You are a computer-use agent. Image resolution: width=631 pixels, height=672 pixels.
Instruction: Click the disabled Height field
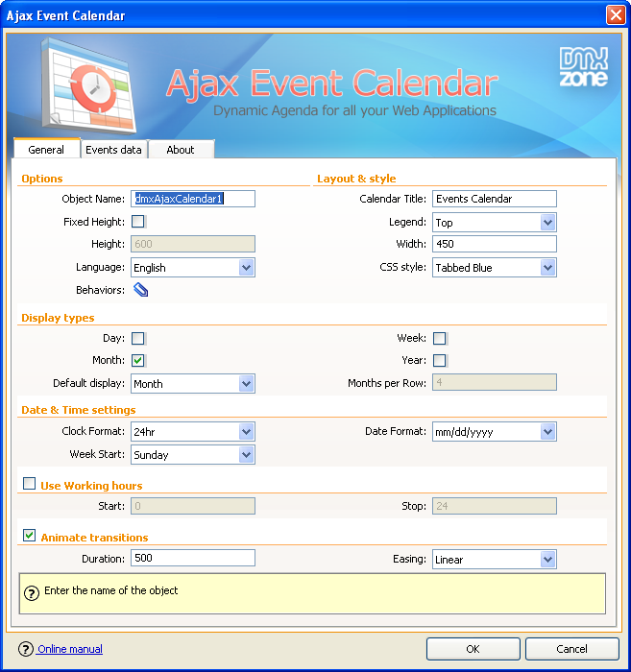[x=193, y=244]
